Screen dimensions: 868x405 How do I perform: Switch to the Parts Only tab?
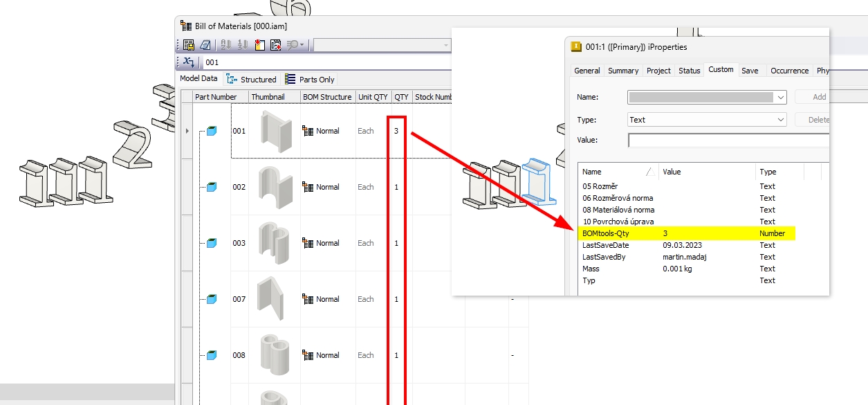click(310, 80)
